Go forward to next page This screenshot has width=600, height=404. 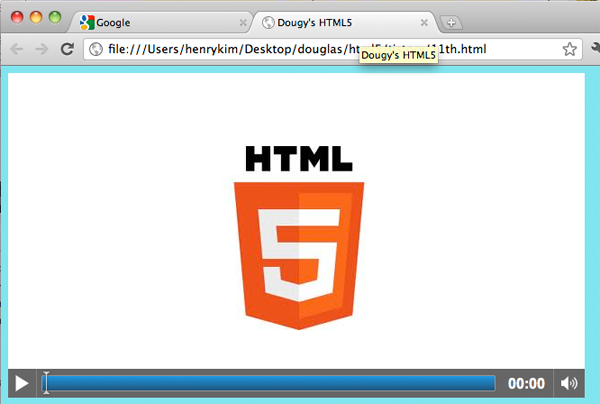[x=42, y=49]
